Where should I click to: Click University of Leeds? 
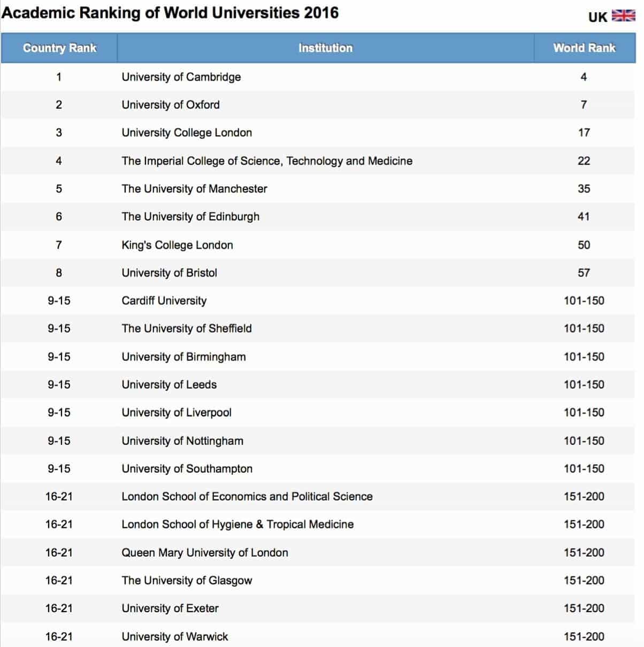168,384
